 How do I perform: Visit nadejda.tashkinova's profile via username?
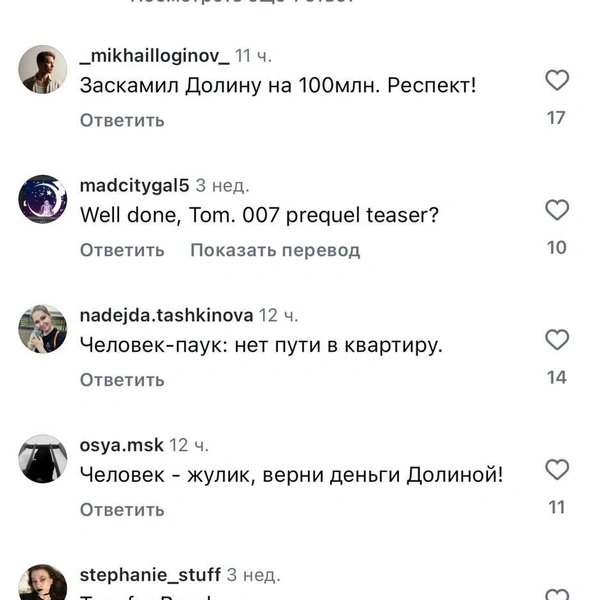pos(166,316)
